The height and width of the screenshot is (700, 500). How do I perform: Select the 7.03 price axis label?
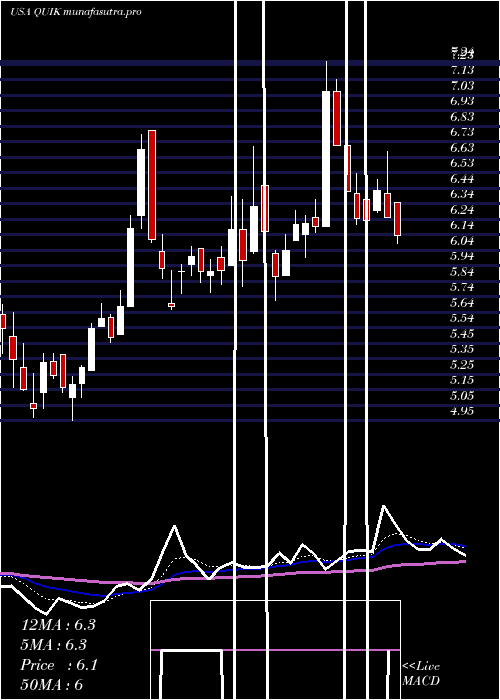click(462, 85)
